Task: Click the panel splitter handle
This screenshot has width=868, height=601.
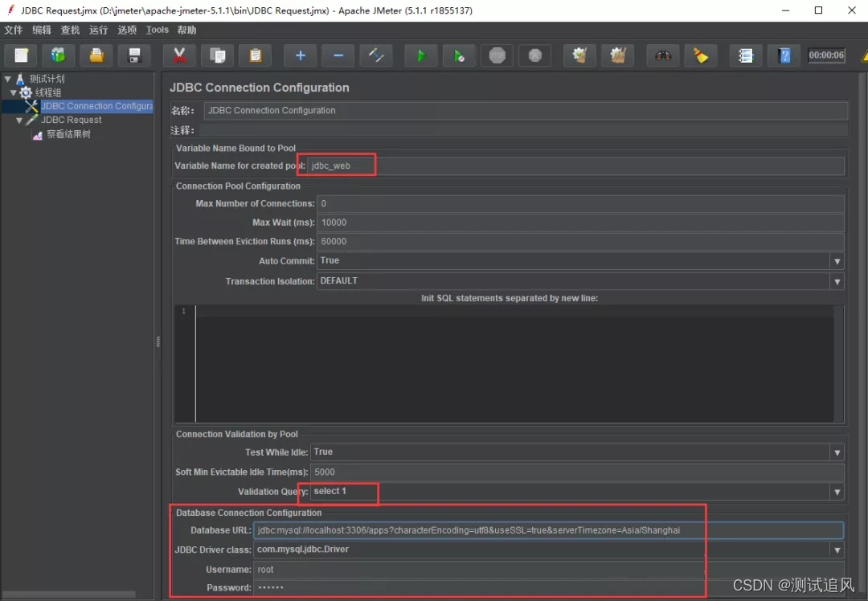Action: 158,341
